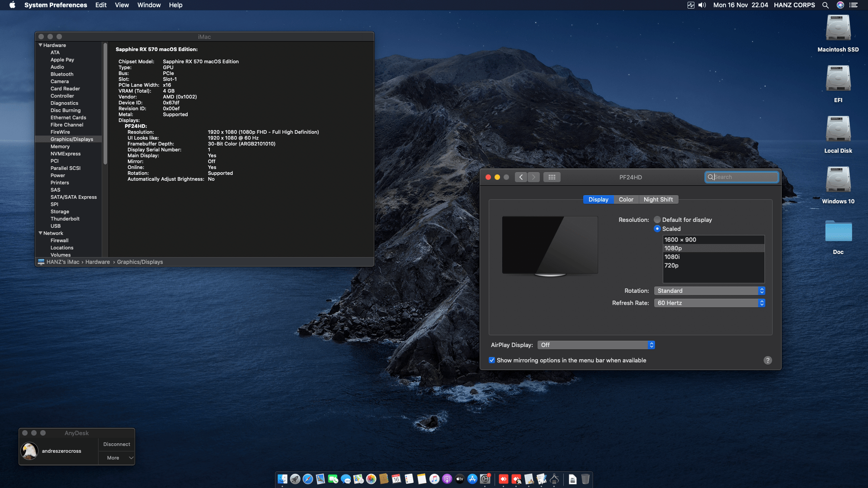Open the Rotation dropdown
Viewport: 868px width, 488px height.
[709, 291]
